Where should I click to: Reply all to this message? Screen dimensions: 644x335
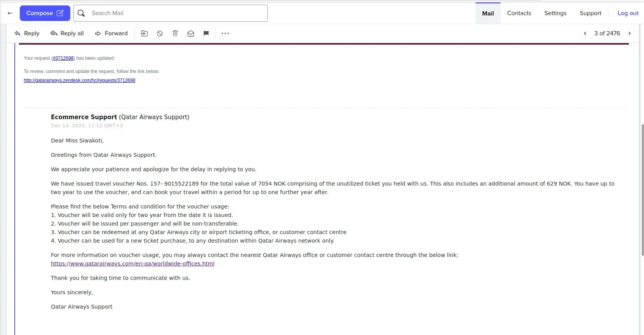(x=67, y=33)
